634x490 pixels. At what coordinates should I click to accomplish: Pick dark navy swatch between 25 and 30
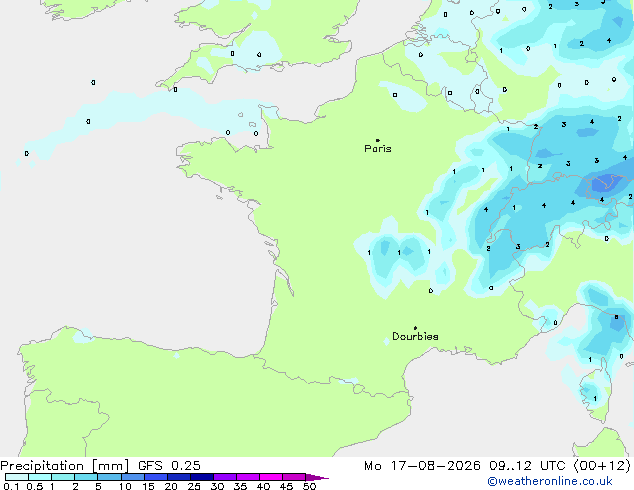[x=202, y=477]
